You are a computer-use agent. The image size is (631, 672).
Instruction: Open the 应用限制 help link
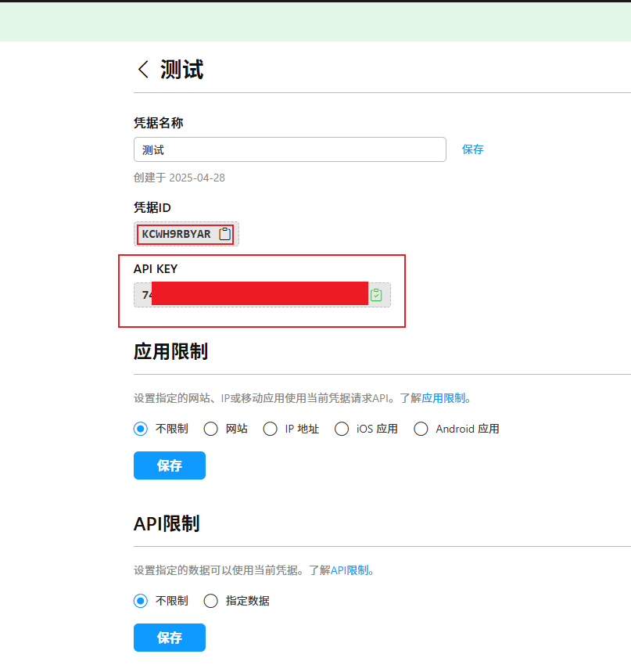click(x=443, y=398)
